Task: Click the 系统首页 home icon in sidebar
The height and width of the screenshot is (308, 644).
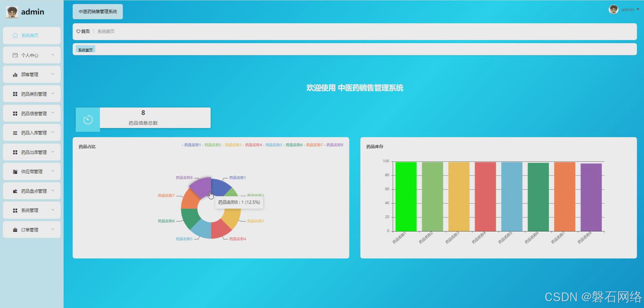Action: click(x=15, y=35)
